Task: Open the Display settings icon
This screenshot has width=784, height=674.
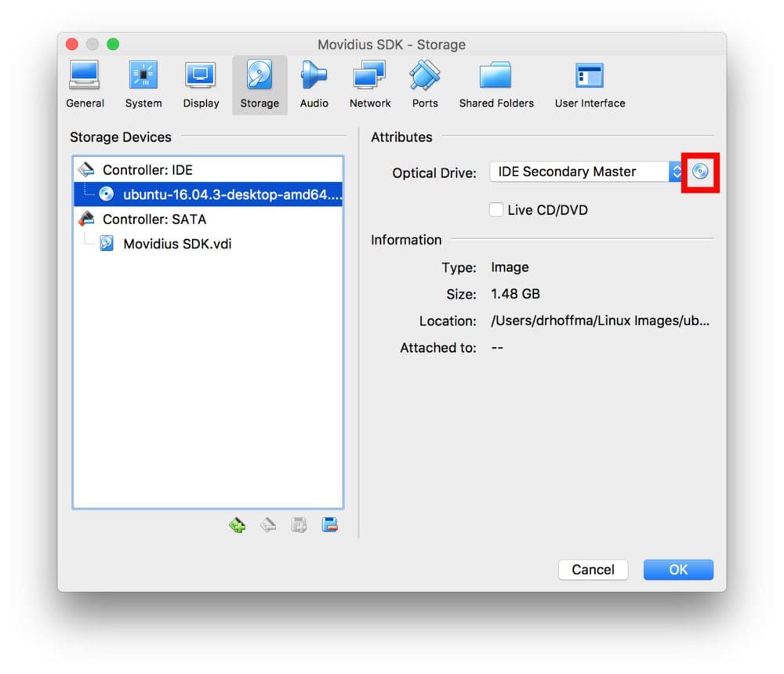Action: pos(201,84)
